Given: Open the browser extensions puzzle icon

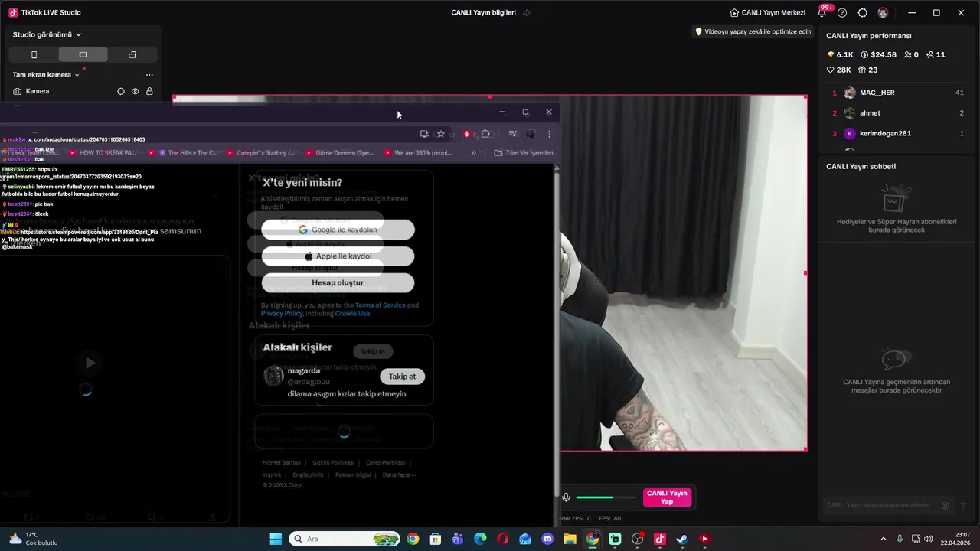Looking at the screenshot, I should [x=485, y=134].
